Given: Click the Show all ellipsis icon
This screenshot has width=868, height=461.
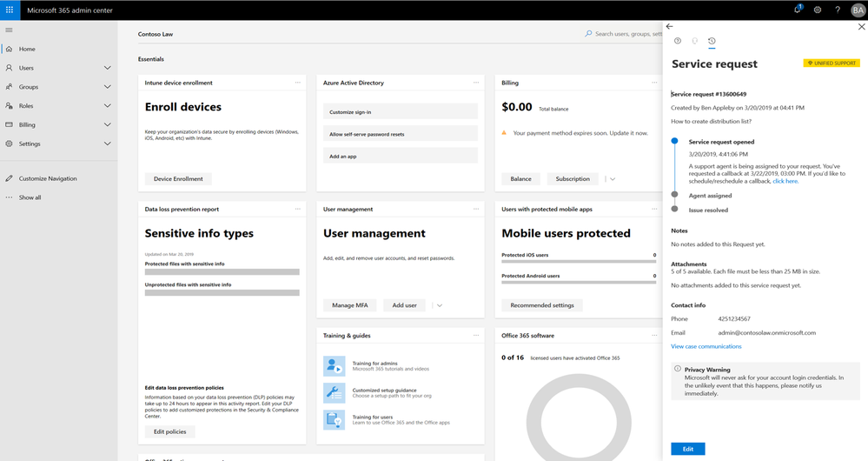Looking at the screenshot, I should click(9, 197).
